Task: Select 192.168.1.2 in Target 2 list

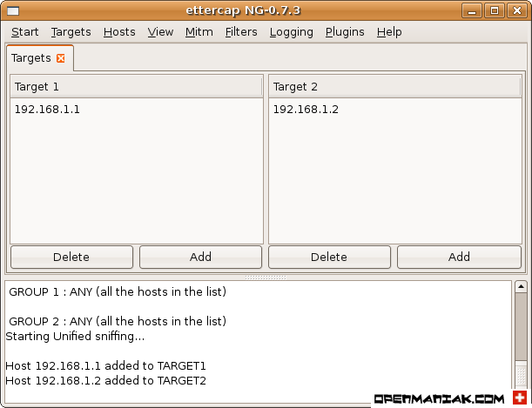Action: pos(395,109)
